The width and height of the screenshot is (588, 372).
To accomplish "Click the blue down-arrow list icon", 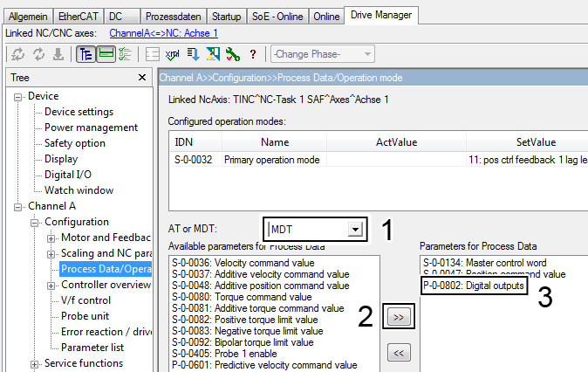I will [193, 54].
